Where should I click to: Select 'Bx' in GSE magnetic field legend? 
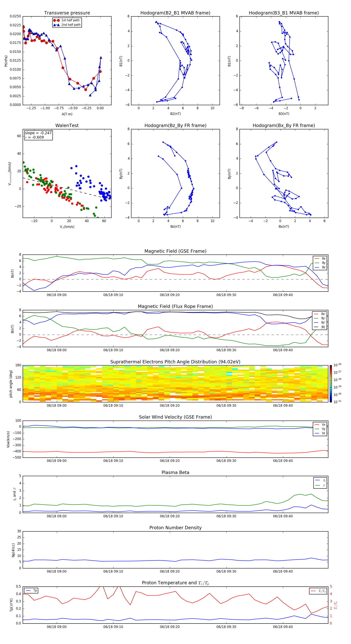click(x=320, y=259)
